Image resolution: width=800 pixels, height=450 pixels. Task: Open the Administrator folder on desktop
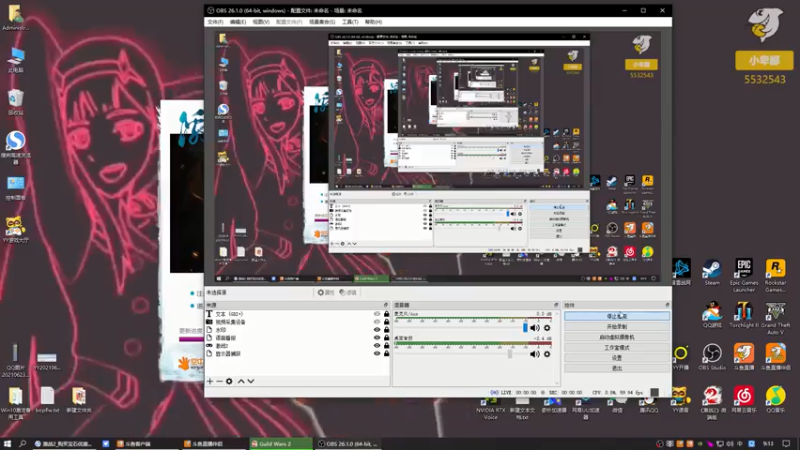[16, 18]
